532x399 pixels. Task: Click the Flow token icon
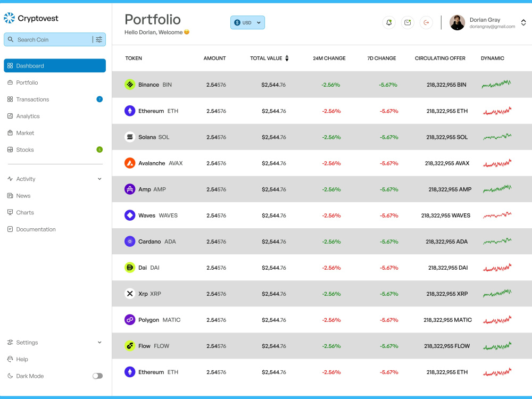coord(130,346)
